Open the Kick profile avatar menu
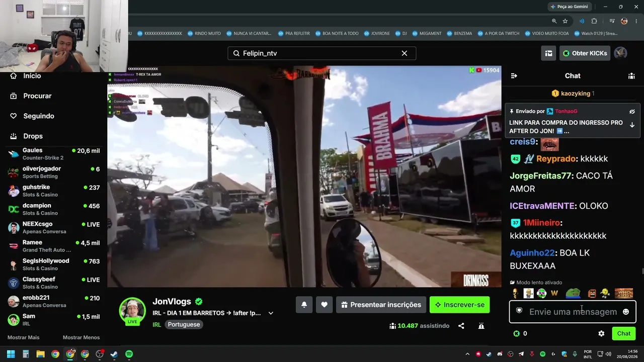The image size is (644, 362). [x=620, y=53]
